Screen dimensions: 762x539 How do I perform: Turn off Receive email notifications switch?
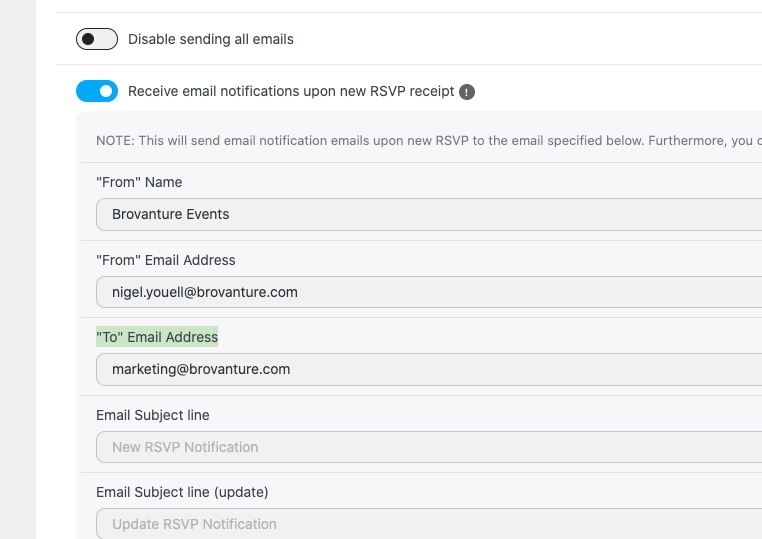click(97, 92)
